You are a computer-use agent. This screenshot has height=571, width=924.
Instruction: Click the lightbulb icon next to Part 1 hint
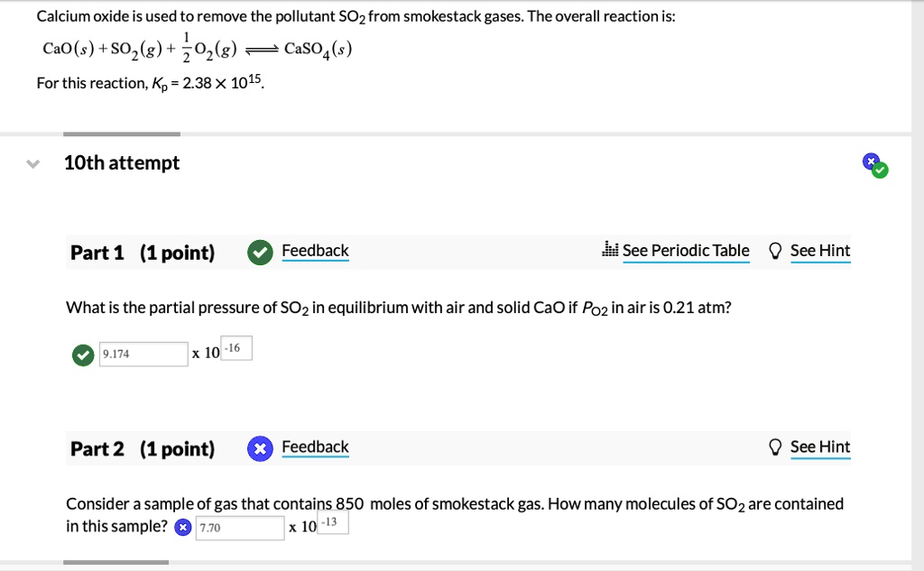[x=774, y=250]
